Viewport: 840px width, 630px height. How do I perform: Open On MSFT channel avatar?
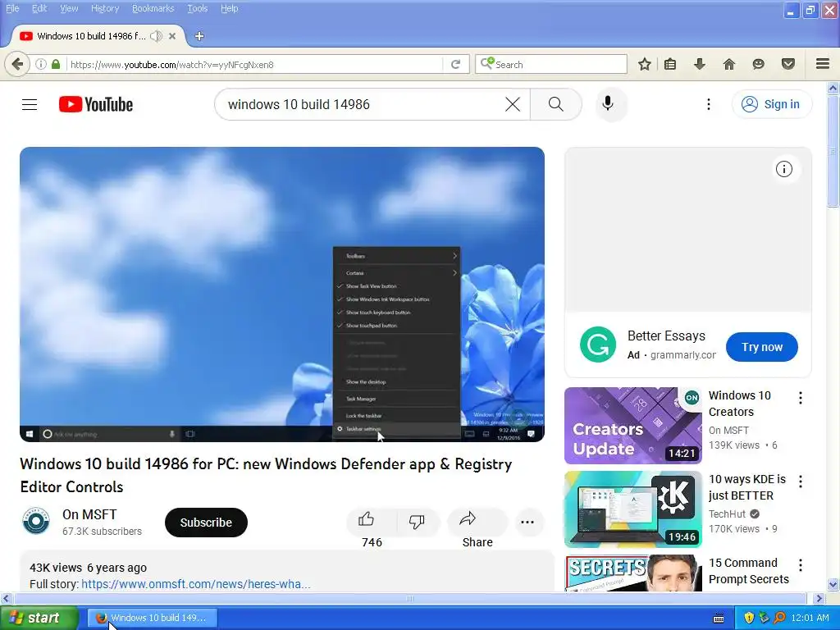36,521
